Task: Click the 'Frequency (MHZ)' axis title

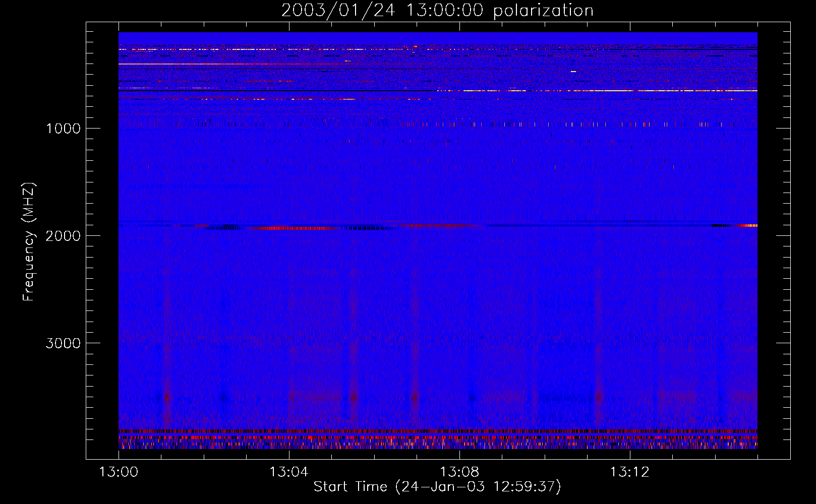Action: pyautogui.click(x=29, y=242)
